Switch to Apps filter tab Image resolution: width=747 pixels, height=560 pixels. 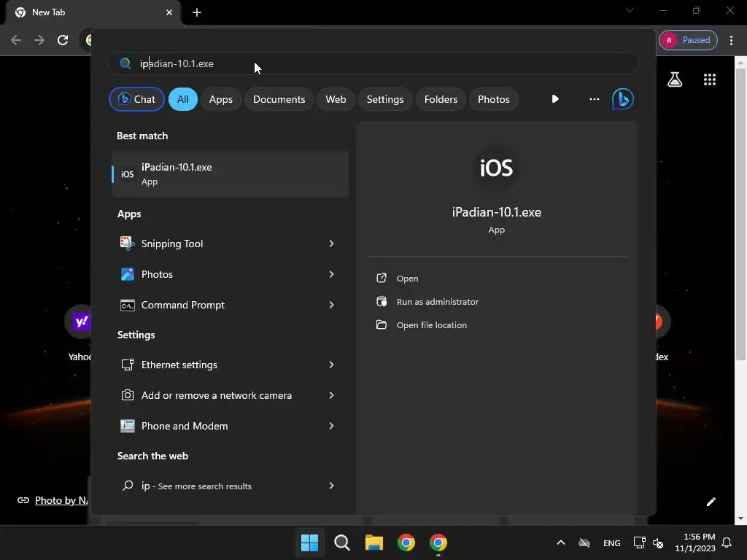(x=221, y=99)
